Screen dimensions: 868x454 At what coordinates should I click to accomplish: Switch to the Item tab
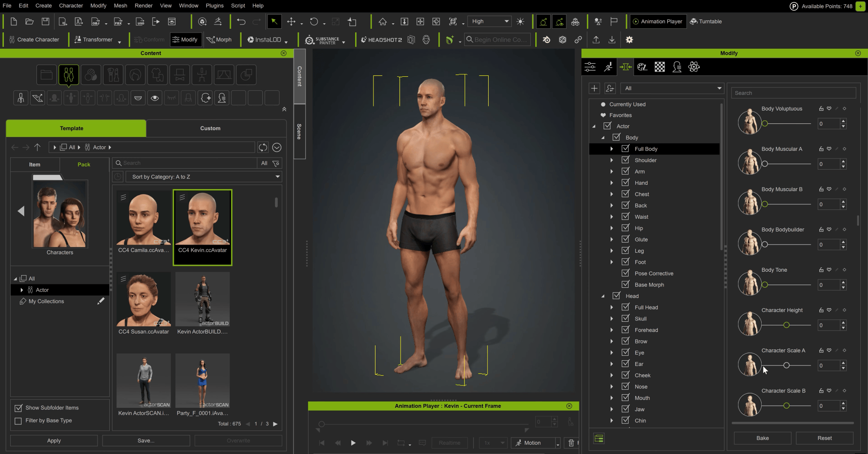pos(35,164)
